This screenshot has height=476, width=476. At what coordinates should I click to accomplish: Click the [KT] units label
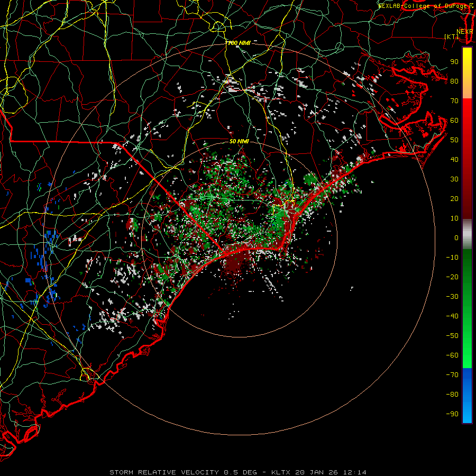point(452,36)
